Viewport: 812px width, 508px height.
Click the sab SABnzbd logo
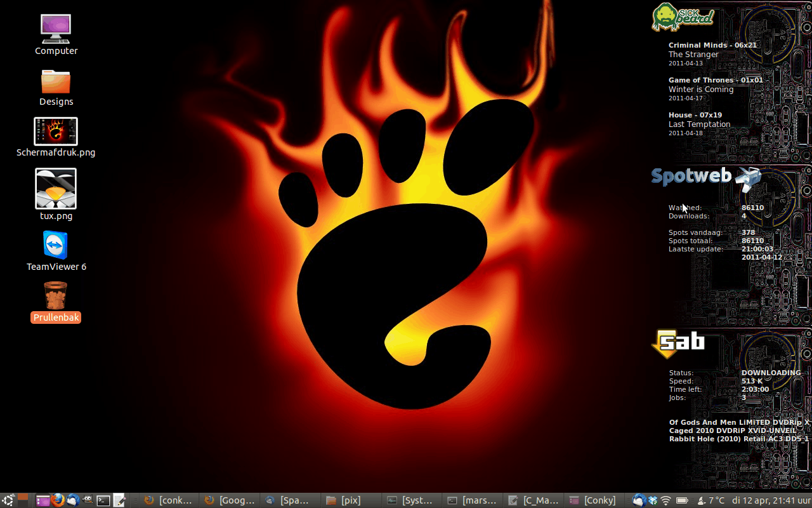(678, 343)
